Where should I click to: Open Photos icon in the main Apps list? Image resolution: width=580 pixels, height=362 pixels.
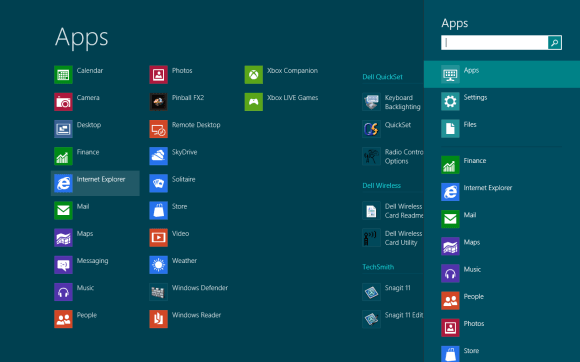(x=158, y=75)
